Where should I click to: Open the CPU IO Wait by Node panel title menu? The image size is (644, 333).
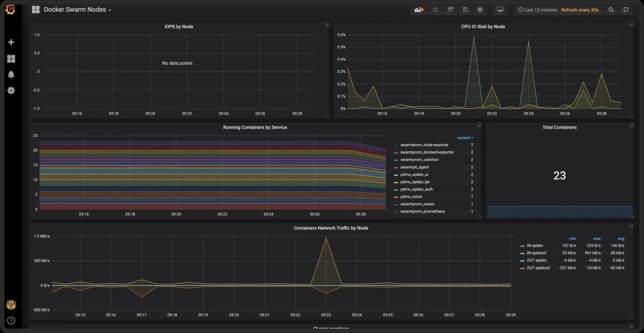[x=483, y=27]
